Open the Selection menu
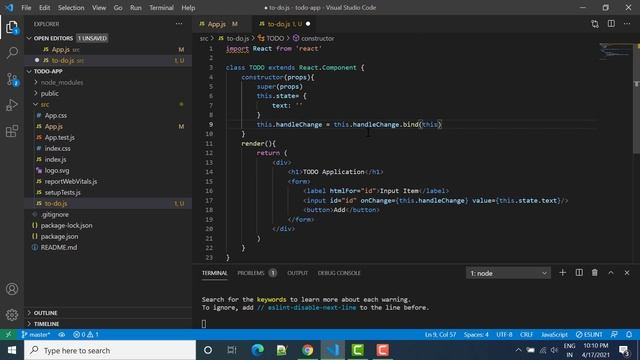The height and width of the screenshot is (360, 640). pos(71,7)
